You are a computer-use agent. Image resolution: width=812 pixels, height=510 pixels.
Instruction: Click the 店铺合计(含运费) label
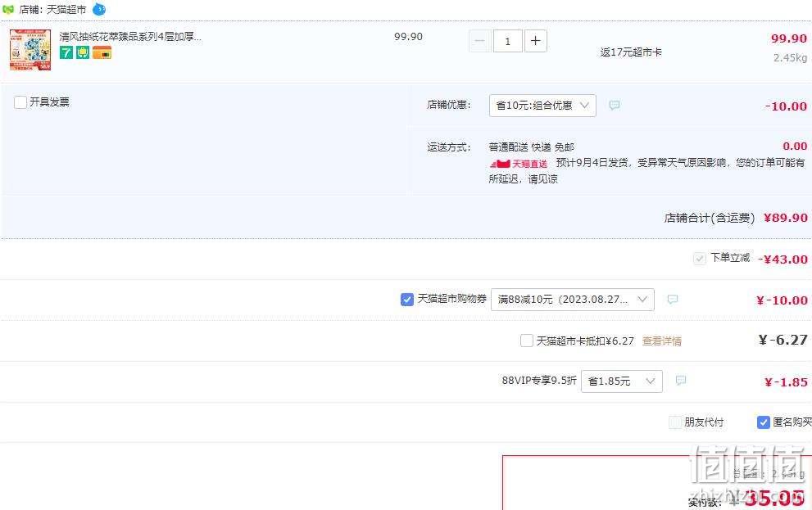point(710,219)
